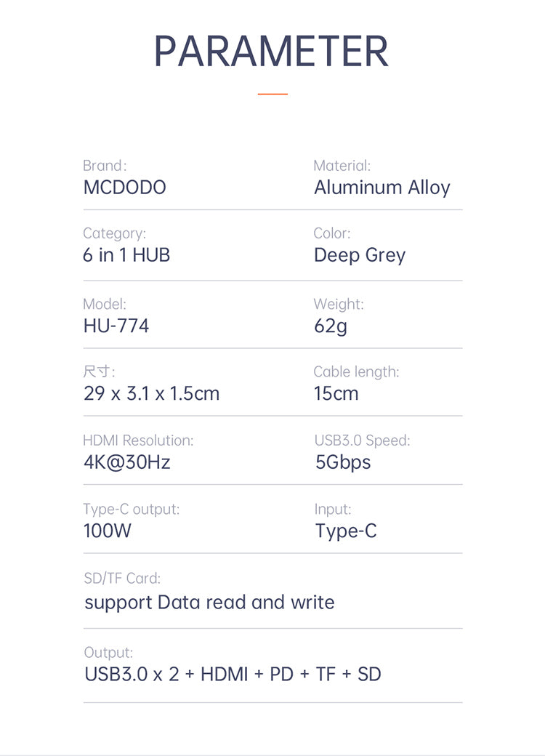This screenshot has height=756, width=545.
Task: Click the 15cm cable length value
Action: pyautogui.click(x=336, y=394)
